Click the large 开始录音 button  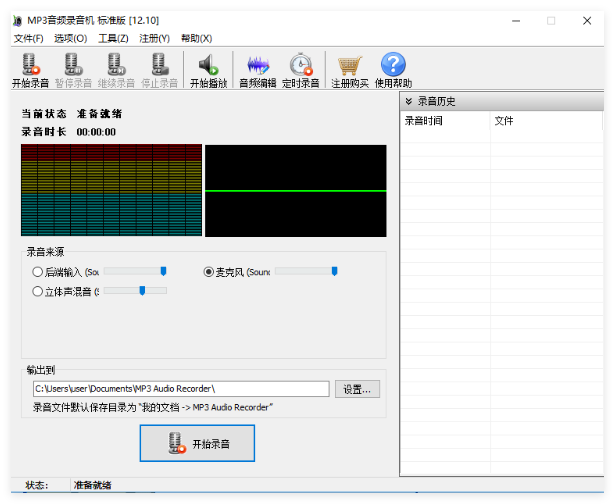[x=197, y=443]
